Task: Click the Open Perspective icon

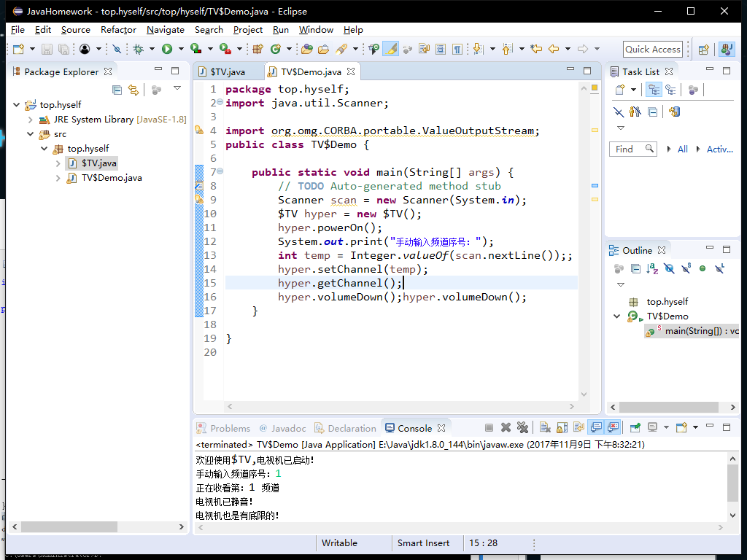Action: [x=704, y=49]
